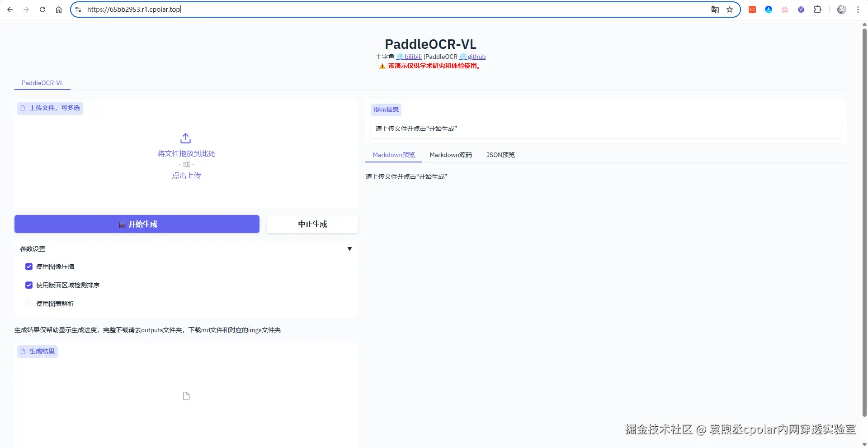The width and height of the screenshot is (868, 448).
Task: Click the page vertical scrollbar
Action: point(864,222)
